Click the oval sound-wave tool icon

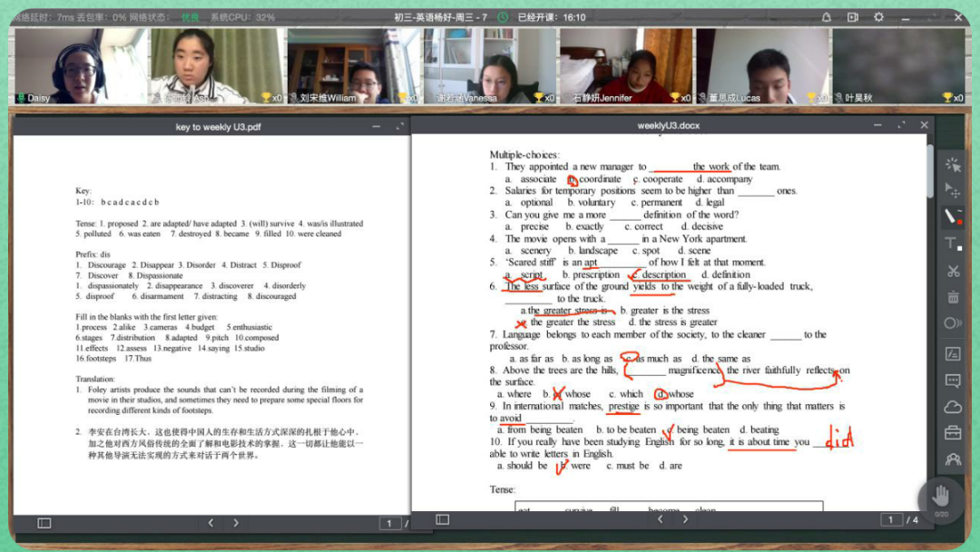(953, 323)
